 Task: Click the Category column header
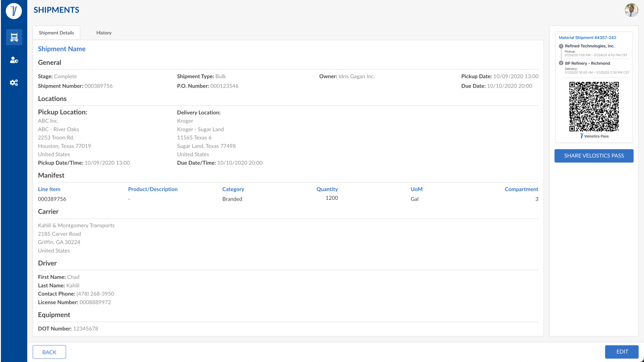[x=233, y=189]
